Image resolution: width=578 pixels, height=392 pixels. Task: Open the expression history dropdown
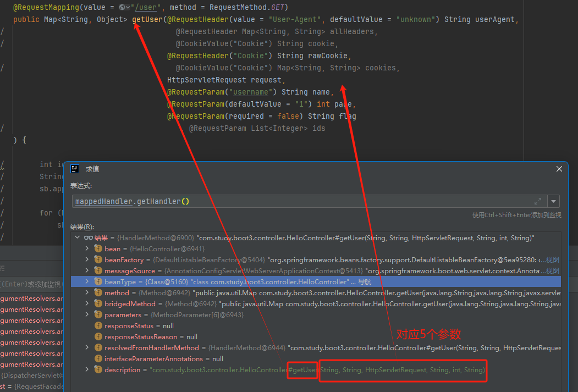pyautogui.click(x=553, y=202)
